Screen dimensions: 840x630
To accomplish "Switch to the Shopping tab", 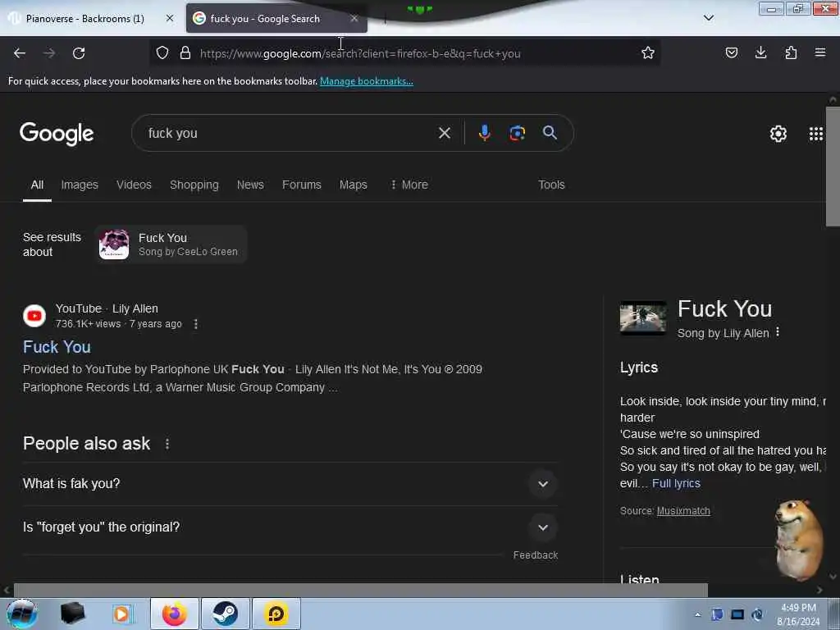I will tap(194, 185).
